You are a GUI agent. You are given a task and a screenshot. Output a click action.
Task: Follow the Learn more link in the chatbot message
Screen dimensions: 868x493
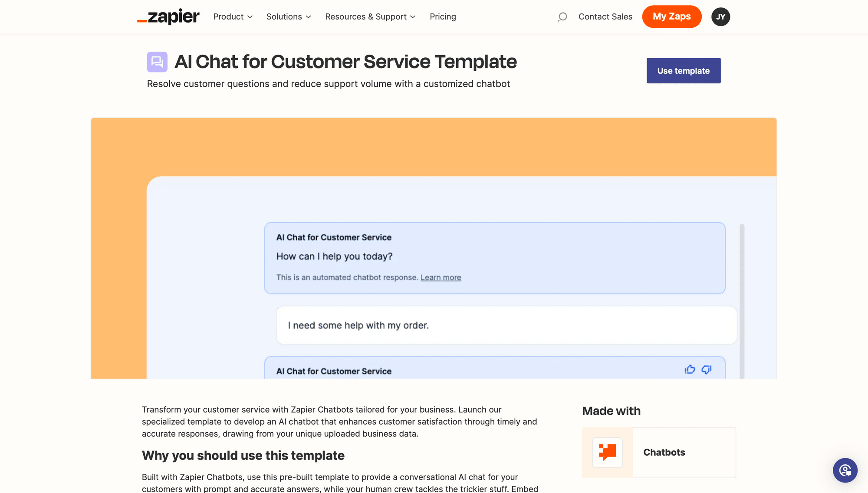(441, 277)
